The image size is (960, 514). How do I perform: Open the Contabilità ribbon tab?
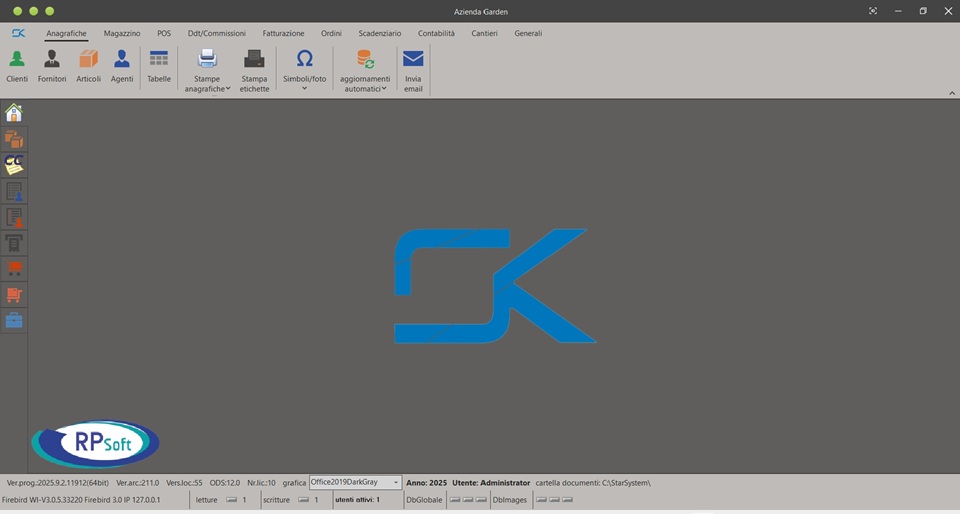[436, 33]
